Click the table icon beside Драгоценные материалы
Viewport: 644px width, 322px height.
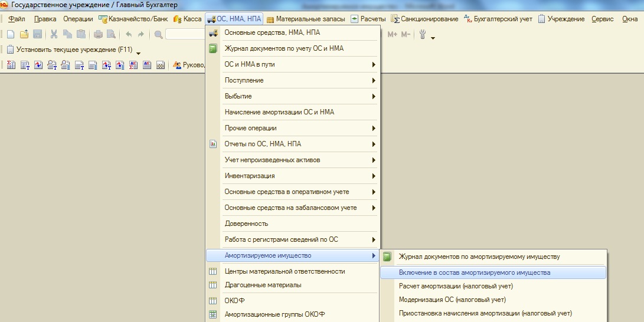coord(213,285)
